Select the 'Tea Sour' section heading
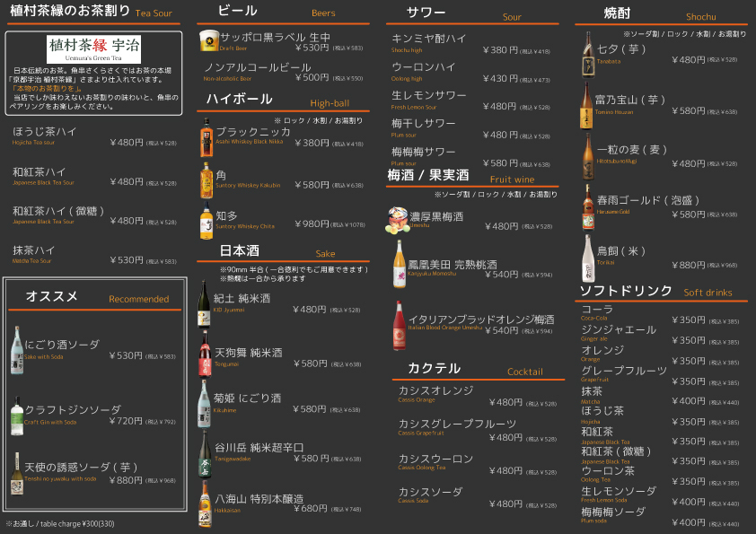The height and width of the screenshot is (534, 756). [154, 13]
